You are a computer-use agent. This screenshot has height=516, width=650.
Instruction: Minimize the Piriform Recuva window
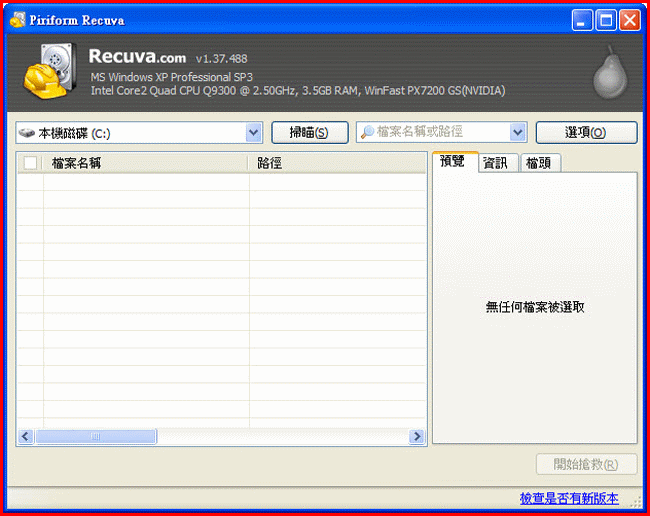583,20
